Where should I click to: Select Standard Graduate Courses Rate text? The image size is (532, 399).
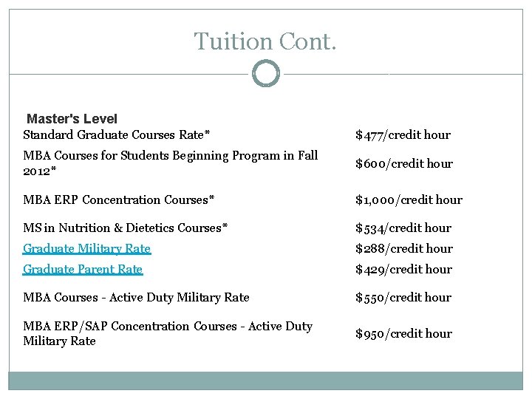[x=116, y=134]
